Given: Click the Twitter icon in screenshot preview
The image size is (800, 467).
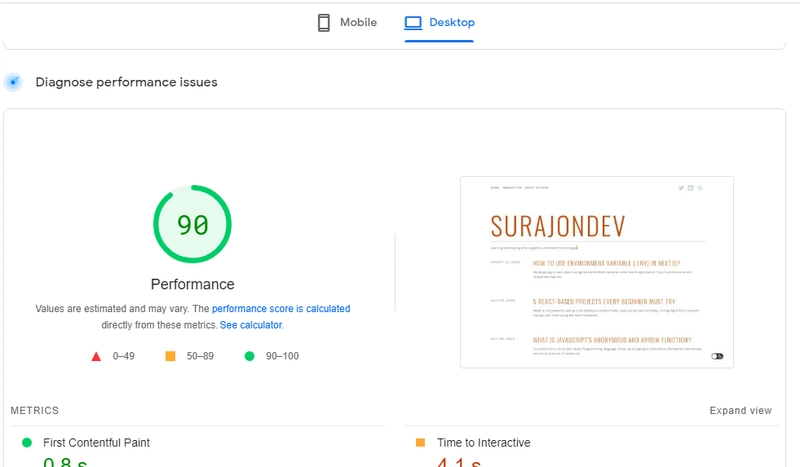Looking at the screenshot, I should click(681, 188).
